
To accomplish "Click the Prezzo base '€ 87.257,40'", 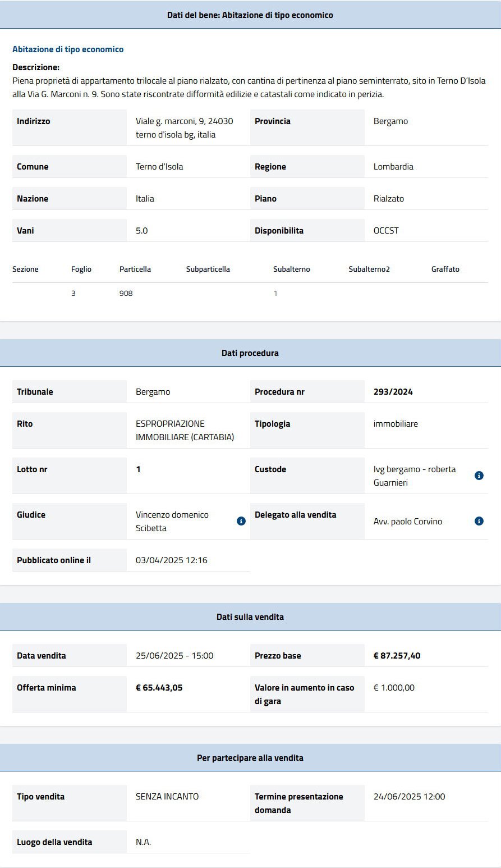I will pyautogui.click(x=397, y=656).
